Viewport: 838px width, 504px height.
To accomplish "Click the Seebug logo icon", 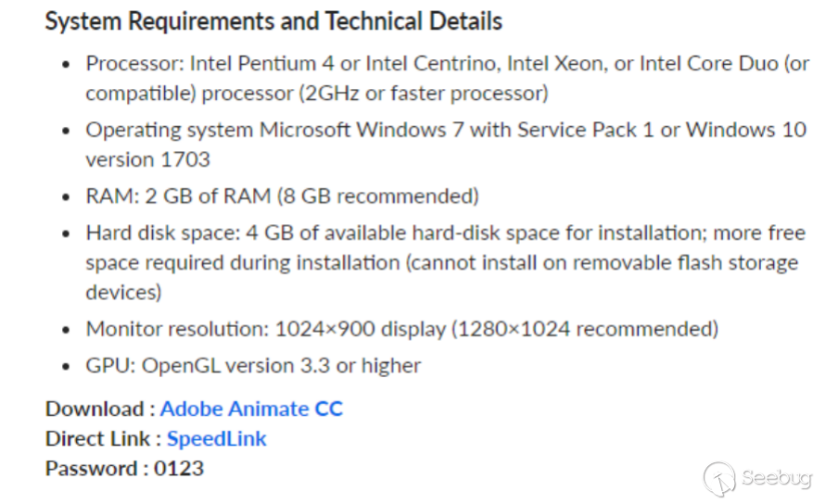I will pos(719,478).
